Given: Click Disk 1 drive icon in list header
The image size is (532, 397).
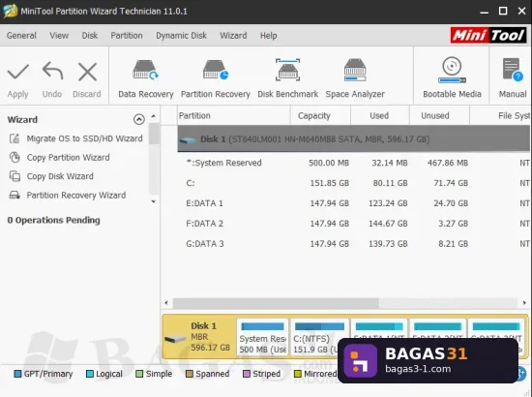Looking at the screenshot, I should tap(188, 139).
